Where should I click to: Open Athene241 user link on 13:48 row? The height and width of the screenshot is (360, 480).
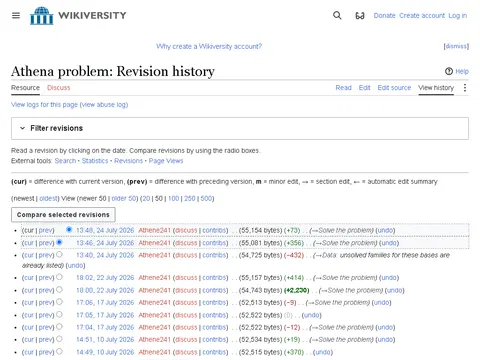154,230
